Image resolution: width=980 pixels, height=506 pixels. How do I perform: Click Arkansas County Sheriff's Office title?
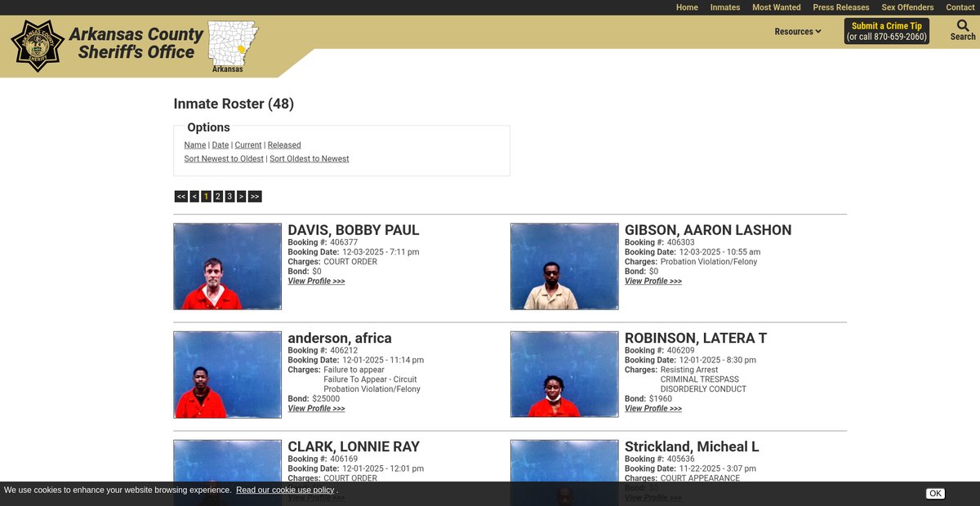[136, 43]
